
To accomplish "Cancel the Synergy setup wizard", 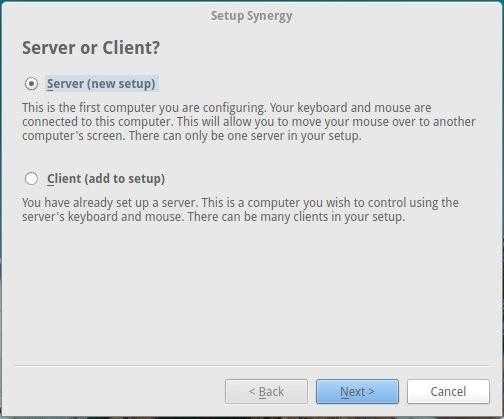I will (x=448, y=391).
